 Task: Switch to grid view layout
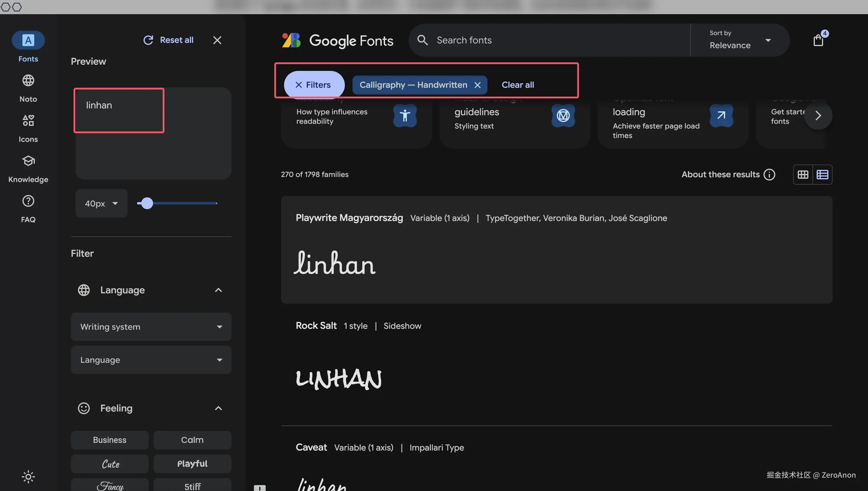[x=803, y=174]
